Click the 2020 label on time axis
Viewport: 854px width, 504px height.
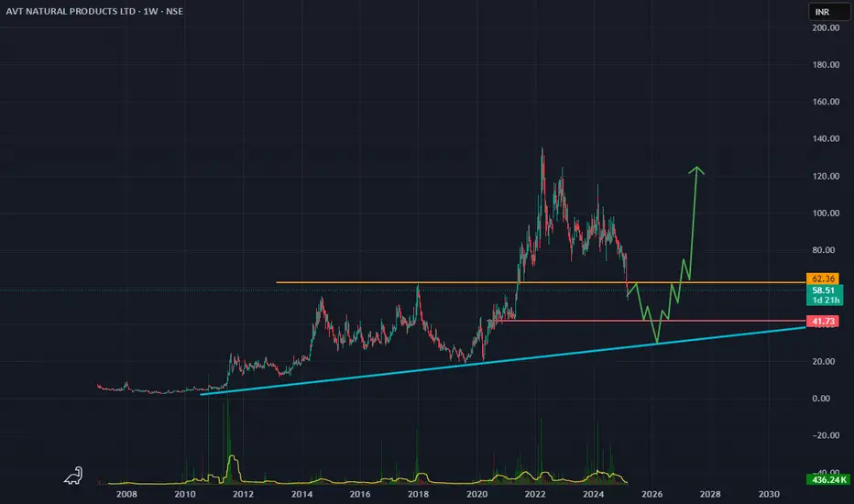tap(476, 494)
